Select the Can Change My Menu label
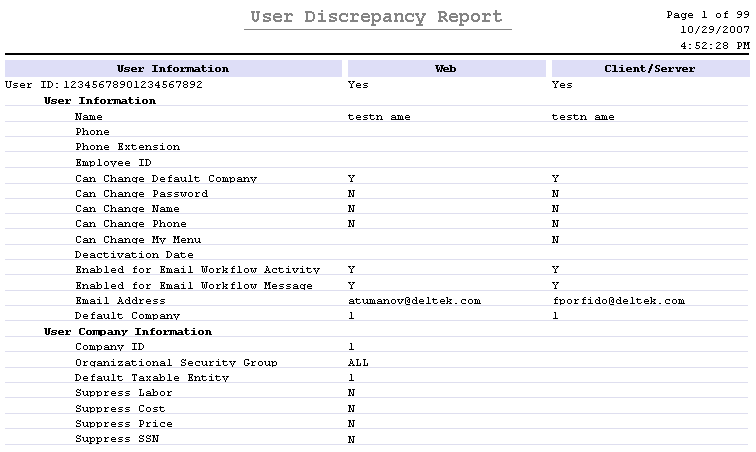Viewport: 756px width, 452px height. point(138,239)
